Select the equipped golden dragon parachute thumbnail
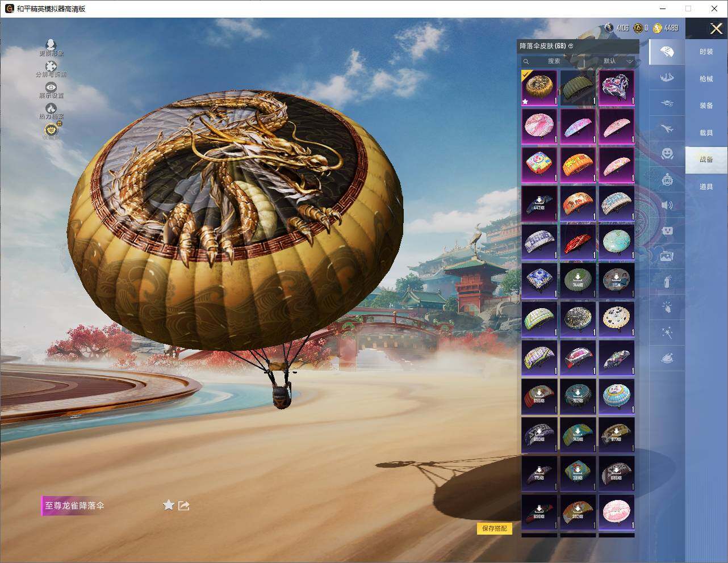Screen dimensions: 728x563 point(539,87)
